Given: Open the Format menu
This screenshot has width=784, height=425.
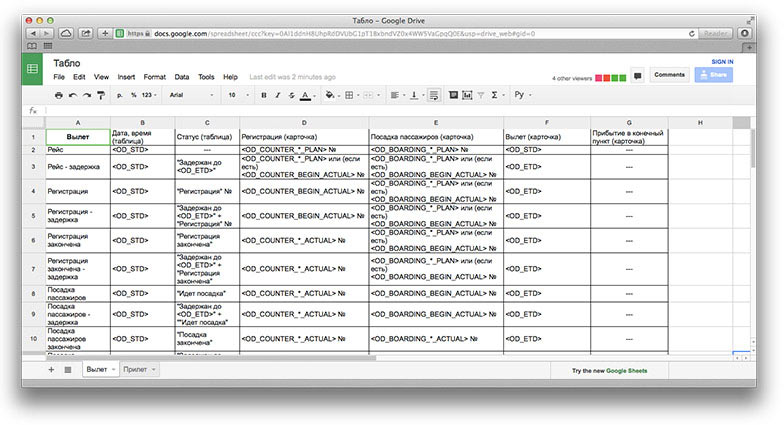Looking at the screenshot, I should point(154,76).
